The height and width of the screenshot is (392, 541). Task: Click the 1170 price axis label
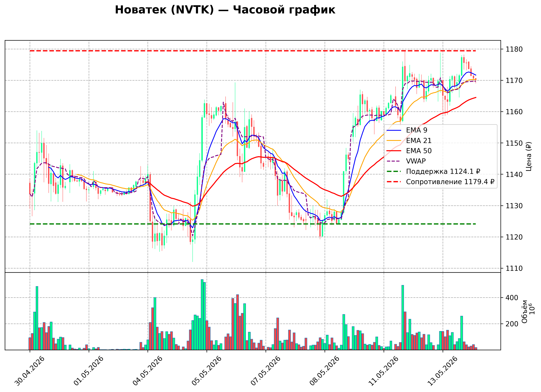pos(514,81)
